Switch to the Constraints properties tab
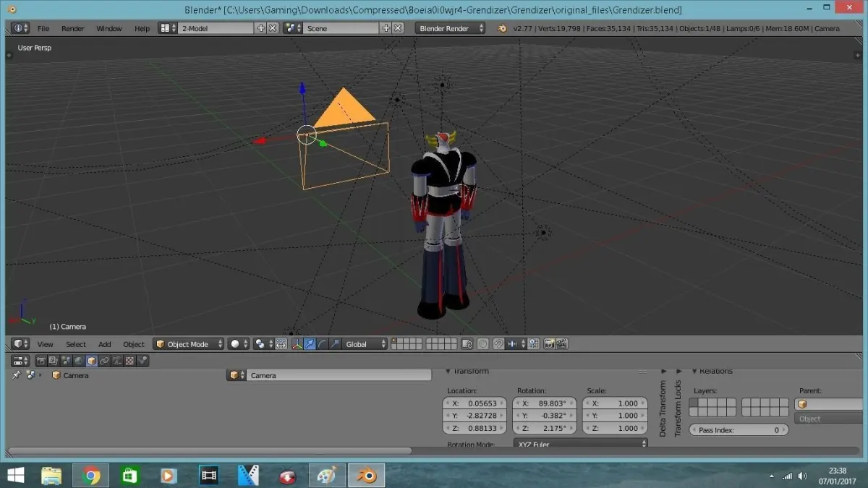 [x=104, y=360]
